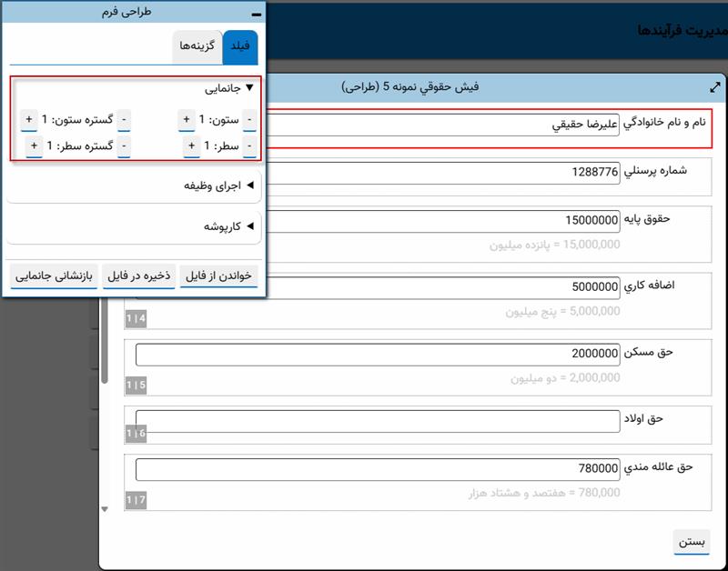Image resolution: width=728 pixels, height=571 pixels.
Task: Click the خواندن از فایل button
Action: 218,275
